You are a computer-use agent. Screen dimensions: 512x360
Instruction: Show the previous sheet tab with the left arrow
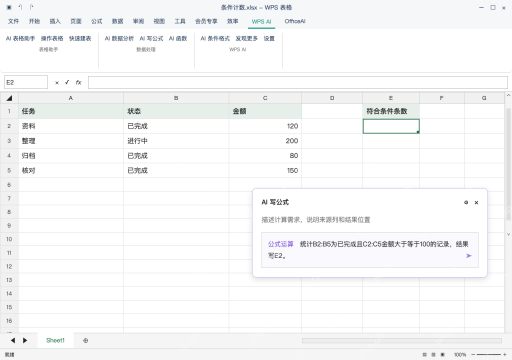[13, 340]
